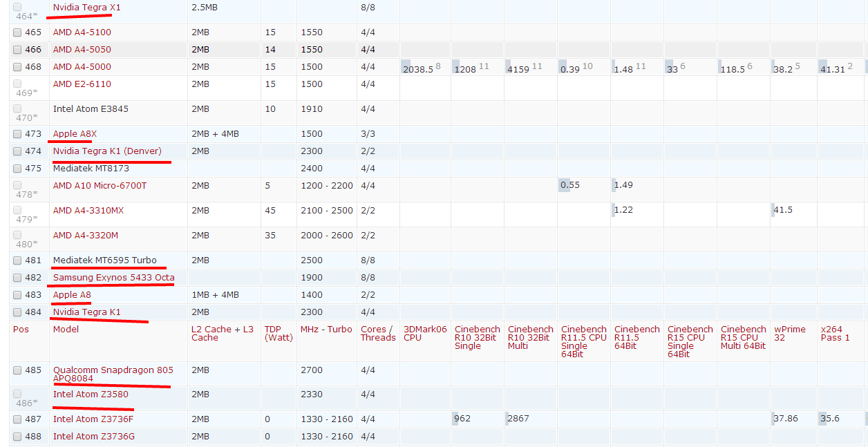Open the AMD A4-5100 processor page
Image resolution: width=868 pixels, height=447 pixels.
(x=82, y=32)
